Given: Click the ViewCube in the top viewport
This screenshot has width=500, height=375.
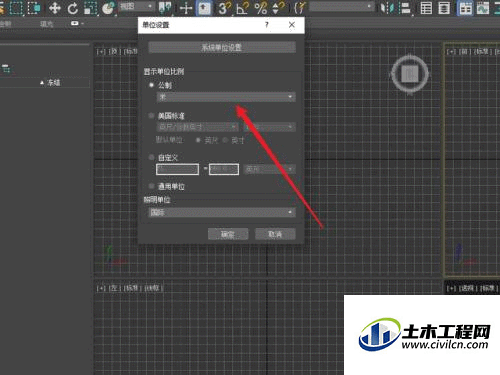Looking at the screenshot, I should point(410,74).
